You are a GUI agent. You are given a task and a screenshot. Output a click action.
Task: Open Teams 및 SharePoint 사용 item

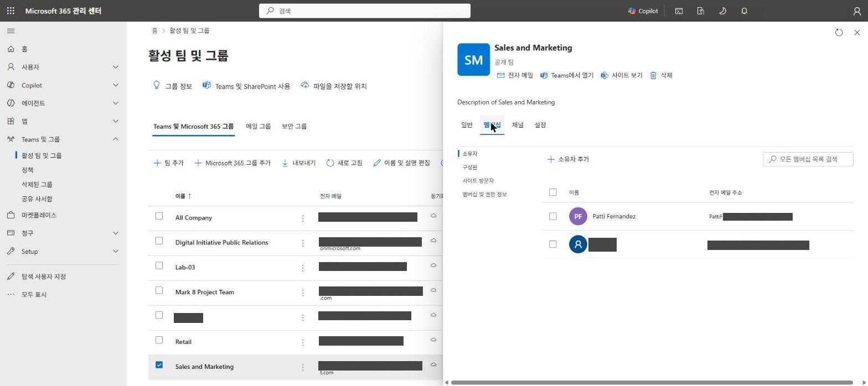click(x=246, y=86)
